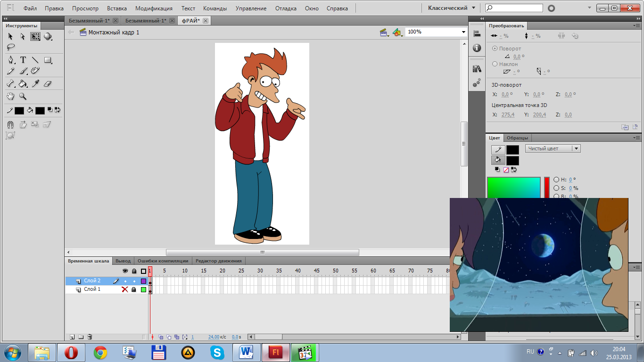Open the zoom percentage dropdown
The image size is (644, 362).
point(463,32)
